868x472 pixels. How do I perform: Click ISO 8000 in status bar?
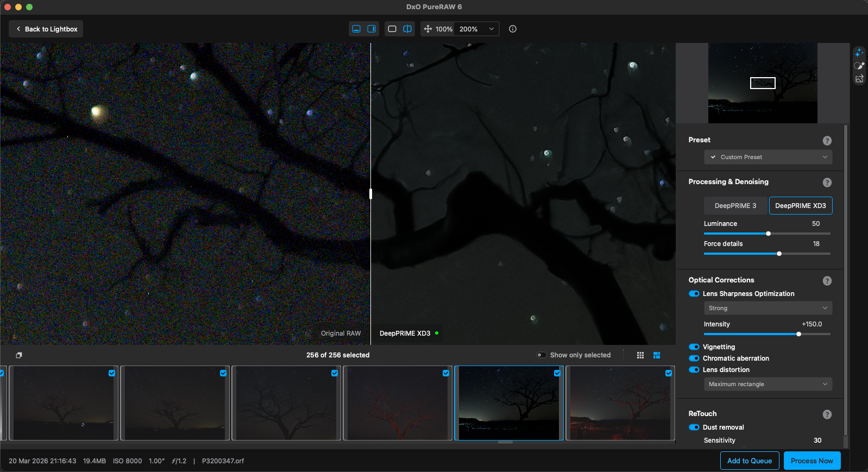[x=128, y=461]
